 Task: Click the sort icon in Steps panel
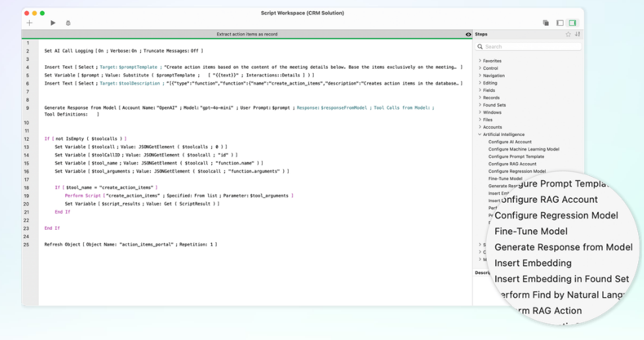tap(577, 34)
